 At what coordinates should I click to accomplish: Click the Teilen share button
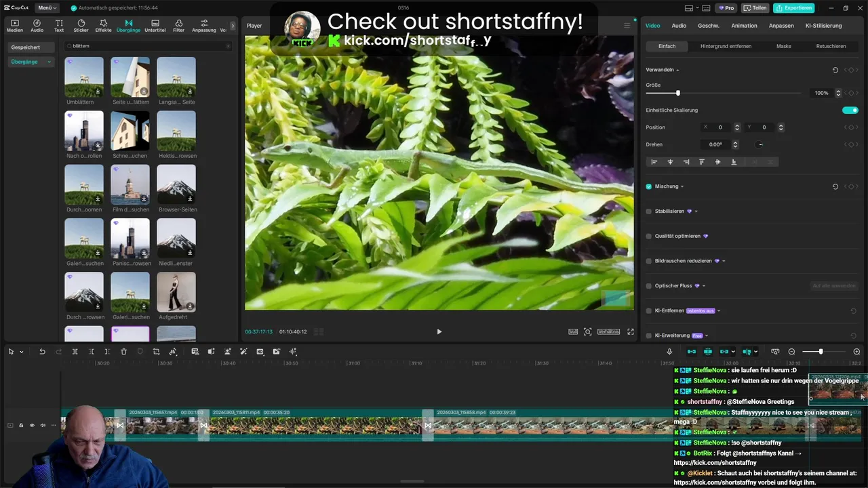click(x=755, y=8)
